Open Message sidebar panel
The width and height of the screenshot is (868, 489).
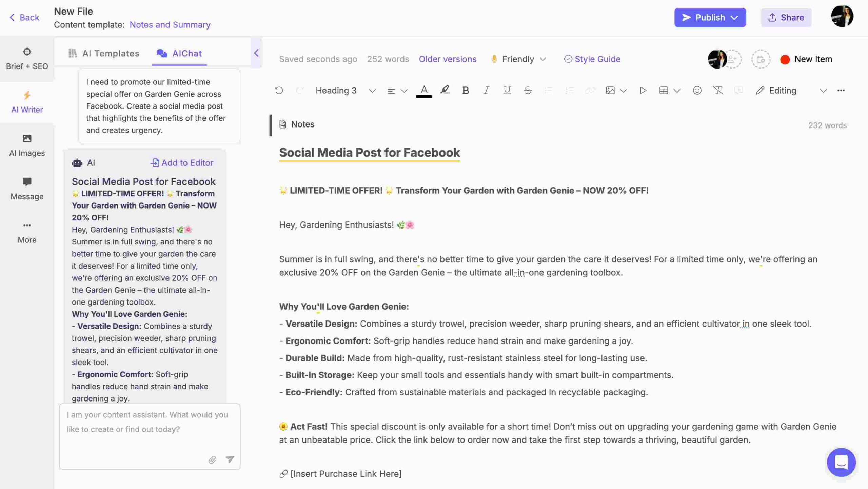pyautogui.click(x=27, y=189)
